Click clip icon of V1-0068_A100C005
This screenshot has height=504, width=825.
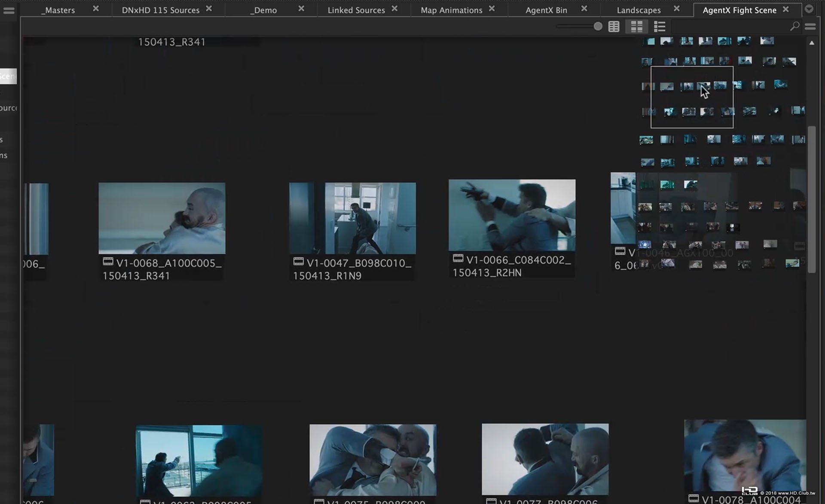(108, 262)
